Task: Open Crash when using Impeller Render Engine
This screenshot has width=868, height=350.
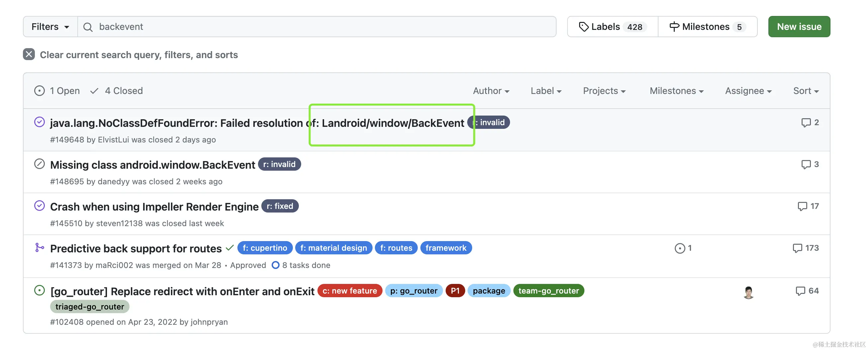Action: (x=154, y=207)
